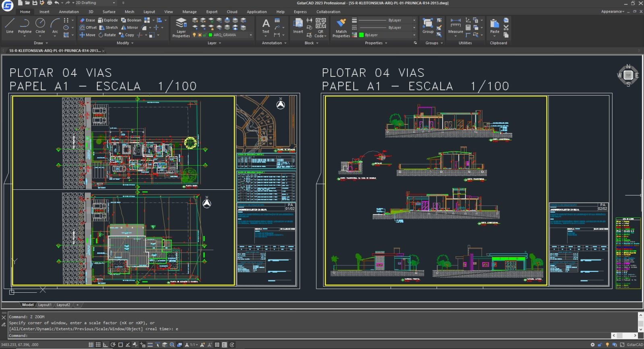Viewport: 644px width, 349px height.
Task: Toggle ortho mode in status bar
Action: [105, 345]
